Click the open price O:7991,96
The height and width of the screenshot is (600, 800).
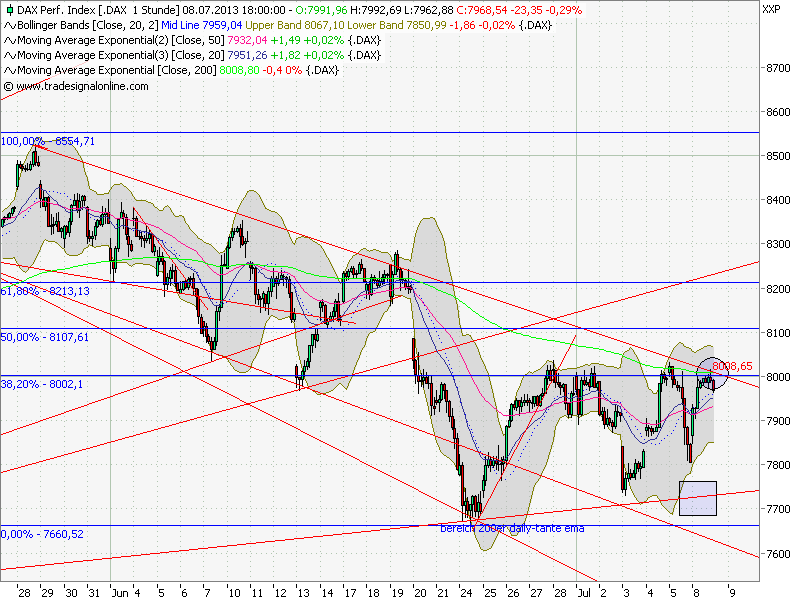point(321,10)
